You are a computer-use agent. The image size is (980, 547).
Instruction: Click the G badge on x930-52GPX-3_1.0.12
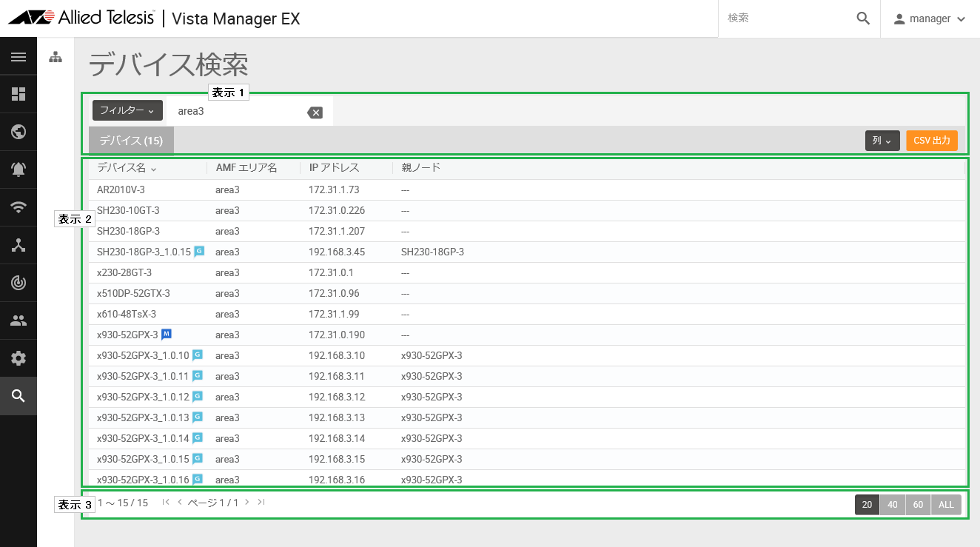[x=198, y=397]
